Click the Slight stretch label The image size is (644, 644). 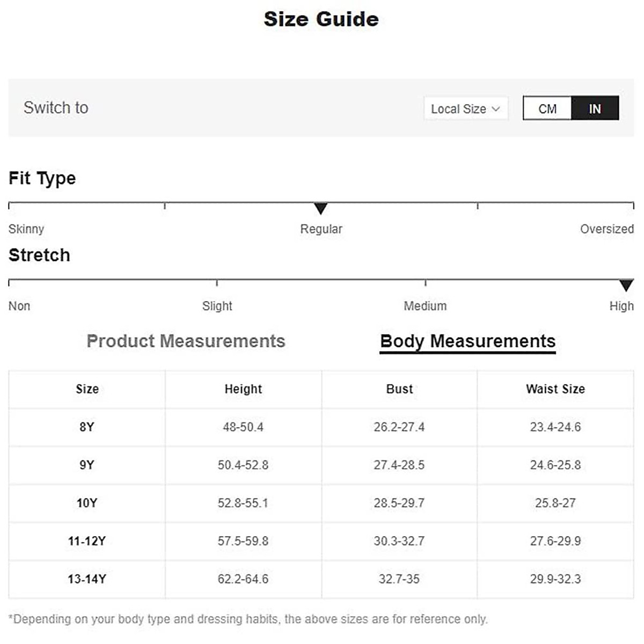tap(217, 306)
